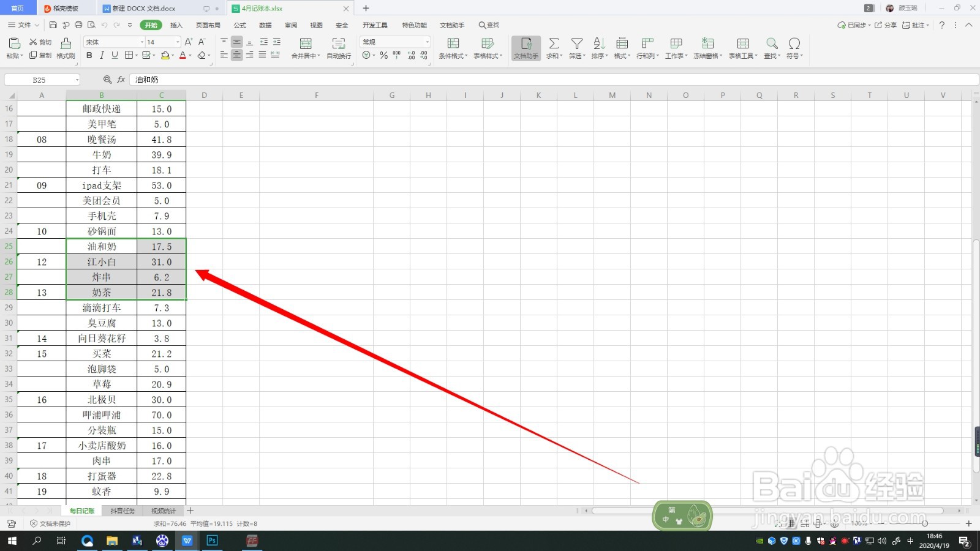980x551 pixels.
Task: Click the Undo arrow icon
Action: click(104, 25)
